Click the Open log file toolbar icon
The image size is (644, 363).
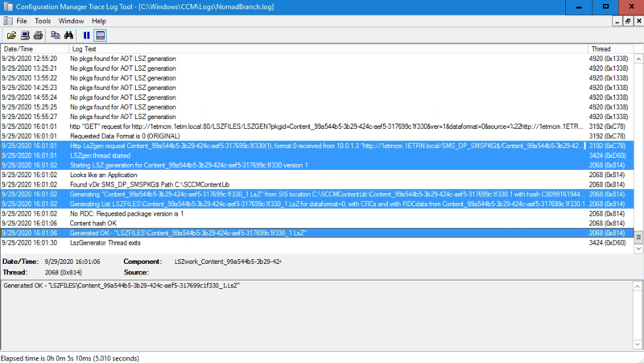pos(11,35)
